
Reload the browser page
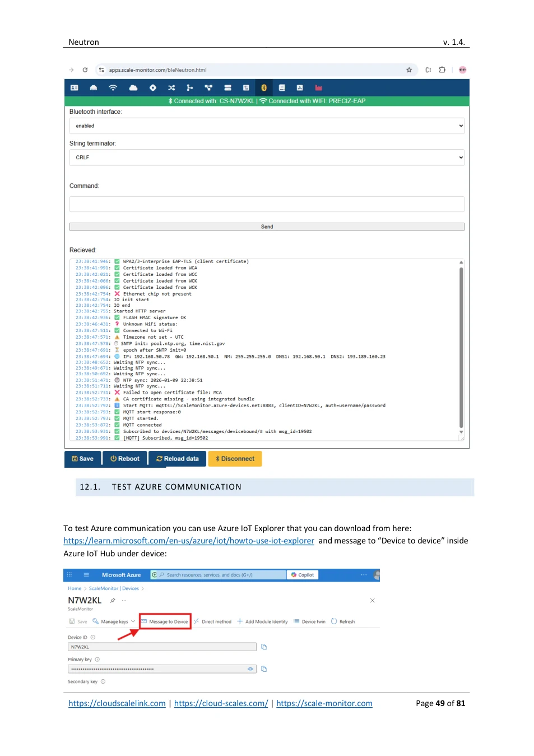(x=85, y=70)
